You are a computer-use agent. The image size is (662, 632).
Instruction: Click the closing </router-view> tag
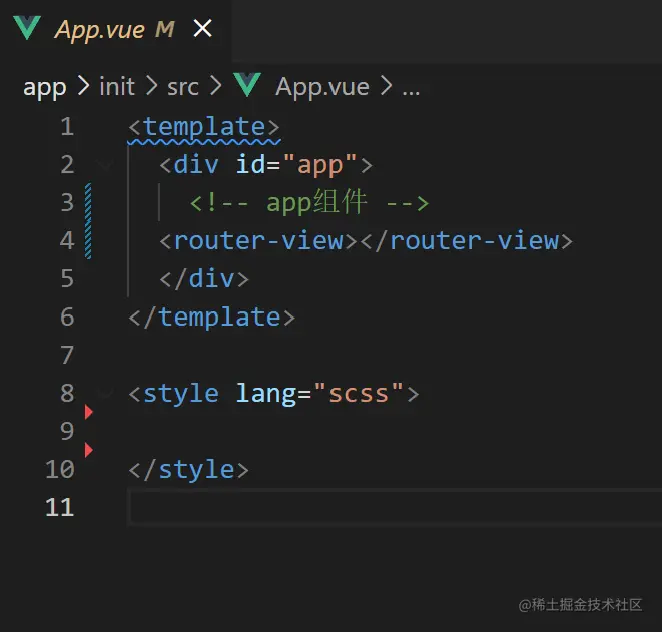click(467, 241)
